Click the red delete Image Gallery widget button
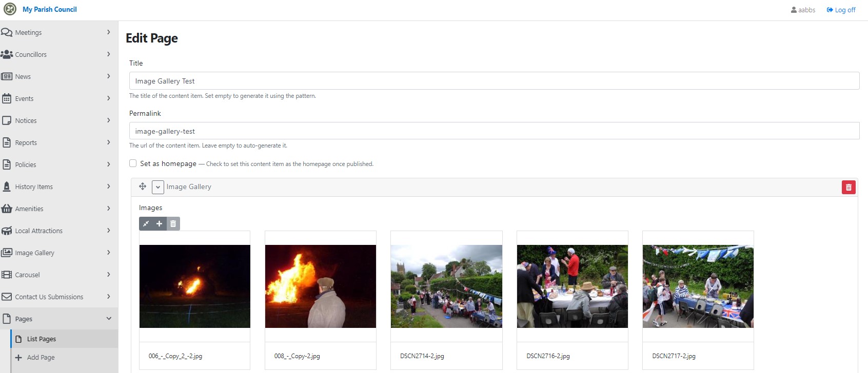Image resolution: width=868 pixels, height=373 pixels. click(x=849, y=188)
